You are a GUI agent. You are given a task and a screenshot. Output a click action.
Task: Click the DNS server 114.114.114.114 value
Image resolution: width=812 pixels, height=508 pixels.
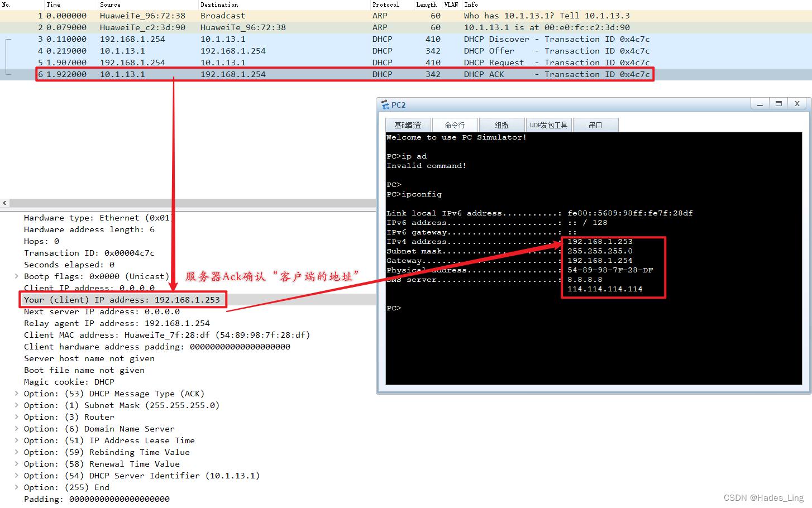[x=605, y=289]
